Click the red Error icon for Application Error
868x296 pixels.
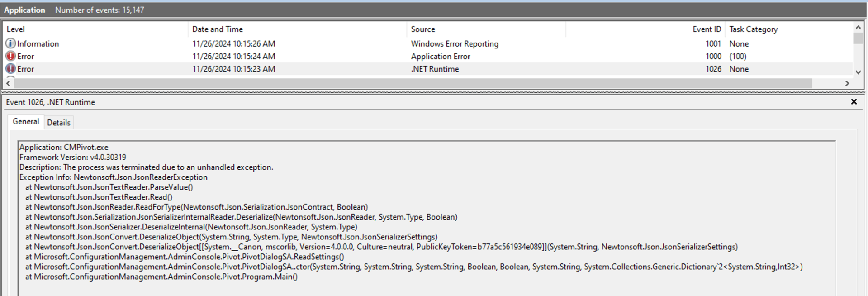pyautogui.click(x=10, y=56)
